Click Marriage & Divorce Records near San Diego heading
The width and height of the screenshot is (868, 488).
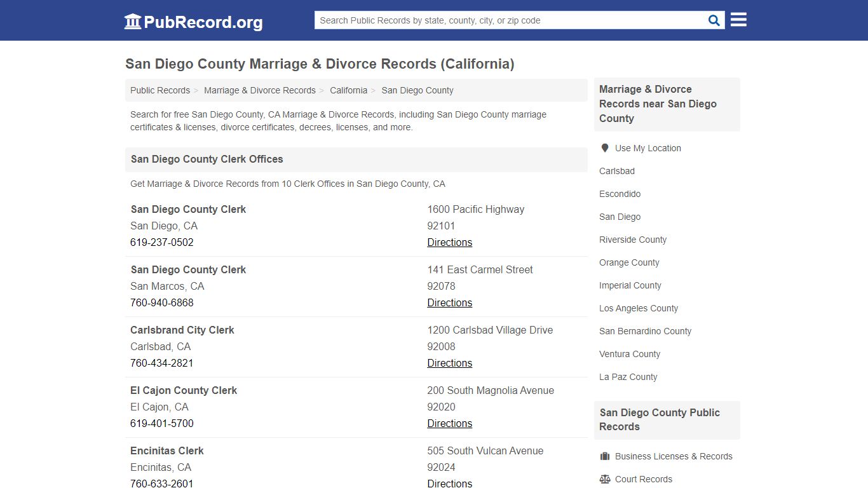pyautogui.click(x=658, y=104)
